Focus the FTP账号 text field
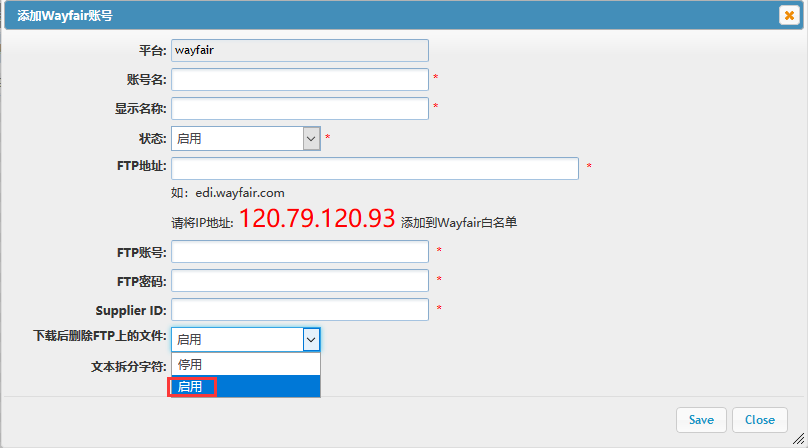This screenshot has width=808, height=448. pyautogui.click(x=300, y=251)
